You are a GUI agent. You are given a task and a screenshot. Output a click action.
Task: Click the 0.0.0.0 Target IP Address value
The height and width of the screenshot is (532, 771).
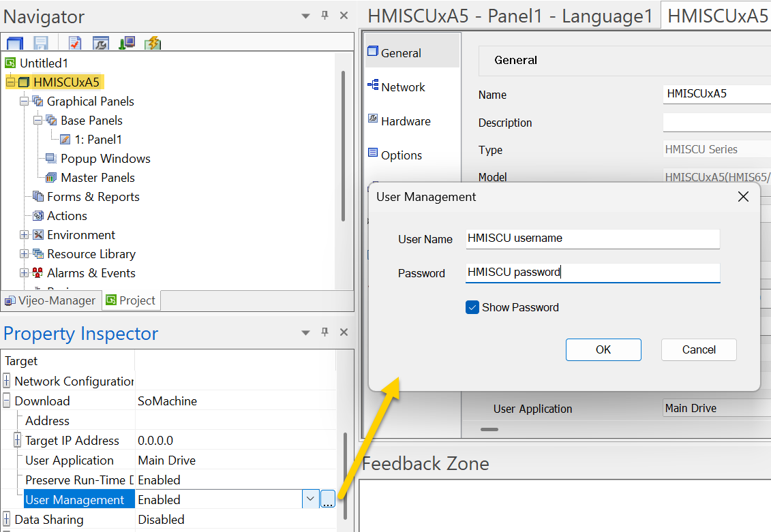155,440
